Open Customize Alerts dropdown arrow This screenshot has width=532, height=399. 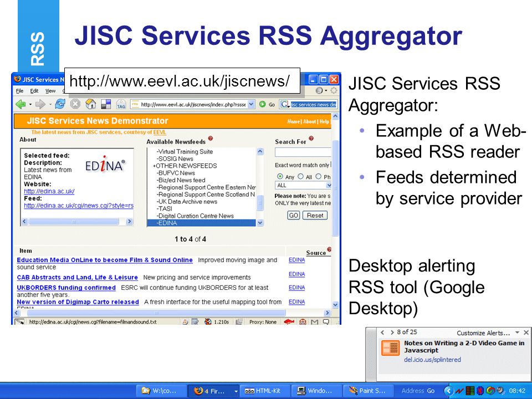click(518, 332)
